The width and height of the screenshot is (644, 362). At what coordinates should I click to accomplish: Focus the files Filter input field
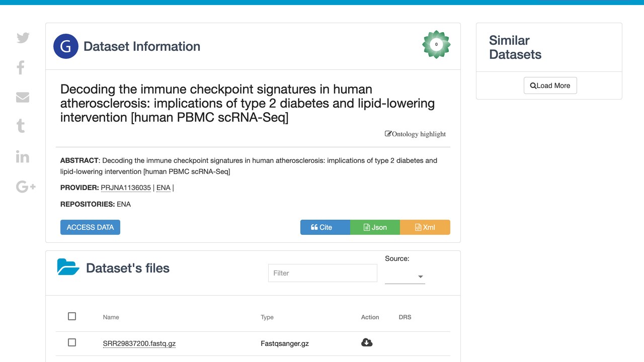323,273
